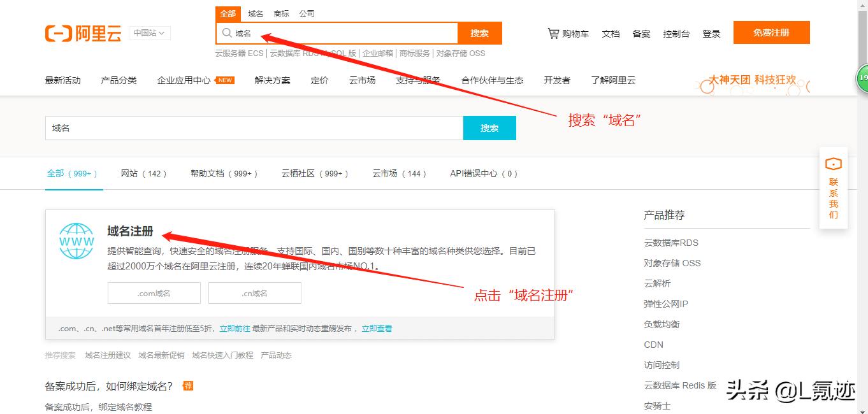Click 控制台 in the top navigation

coord(677,34)
